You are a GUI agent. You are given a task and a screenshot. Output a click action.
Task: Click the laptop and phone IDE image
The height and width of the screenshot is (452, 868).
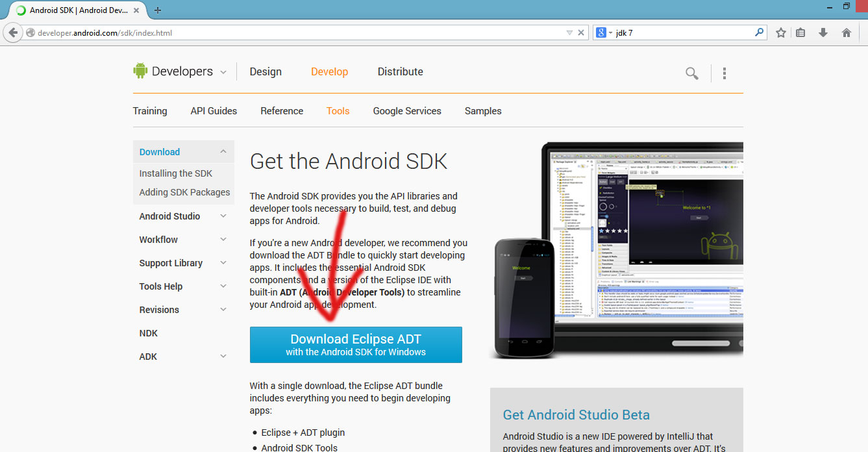(616, 250)
